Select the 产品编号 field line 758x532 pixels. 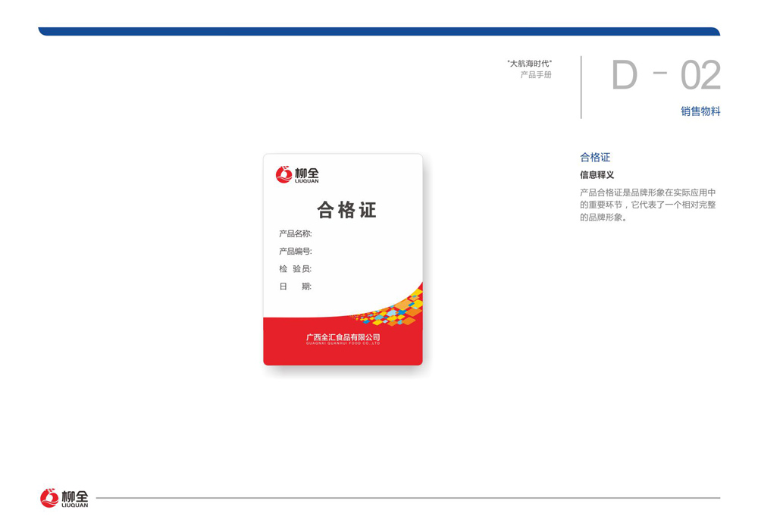click(x=295, y=251)
